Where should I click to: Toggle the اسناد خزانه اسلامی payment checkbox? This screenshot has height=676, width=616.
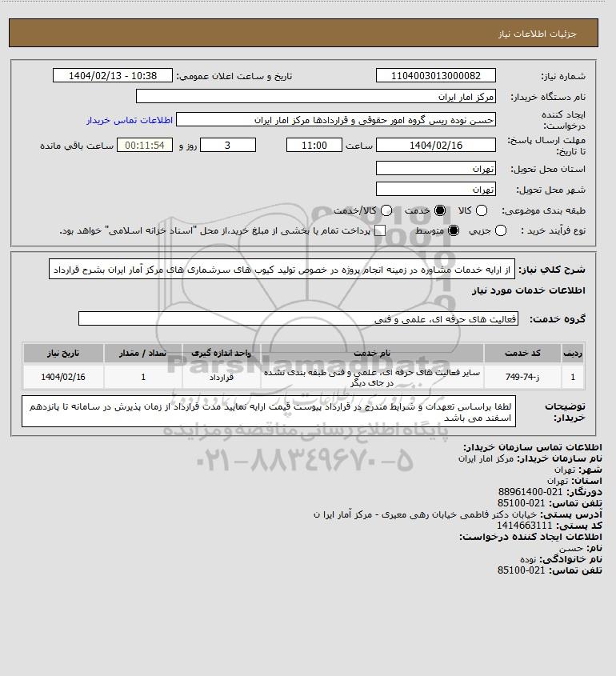pyautogui.click(x=380, y=230)
